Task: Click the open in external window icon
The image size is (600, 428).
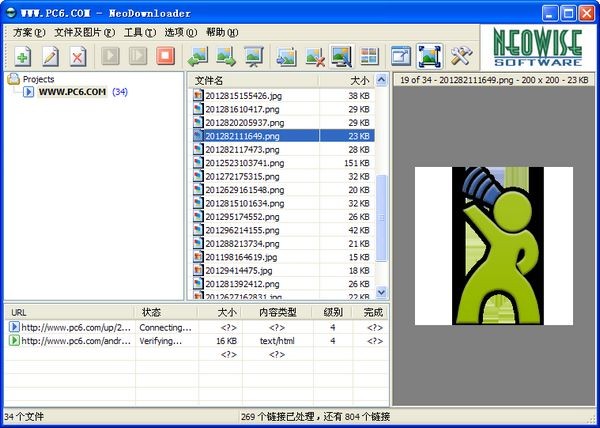Action: tap(400, 56)
